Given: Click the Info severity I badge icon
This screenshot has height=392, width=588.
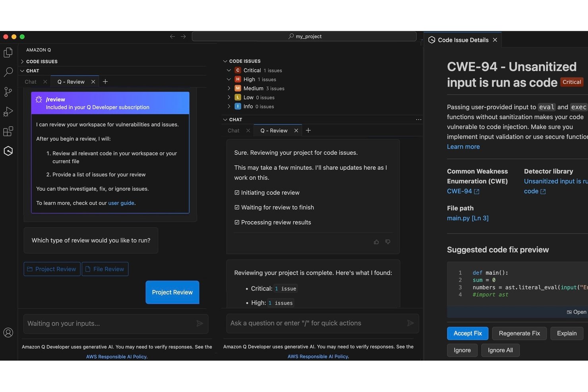Looking at the screenshot, I should 238,106.
